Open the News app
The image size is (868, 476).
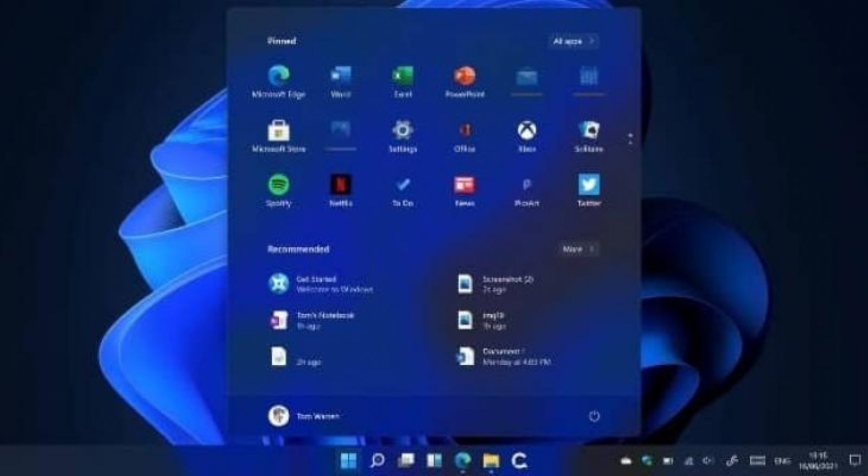pos(464,191)
